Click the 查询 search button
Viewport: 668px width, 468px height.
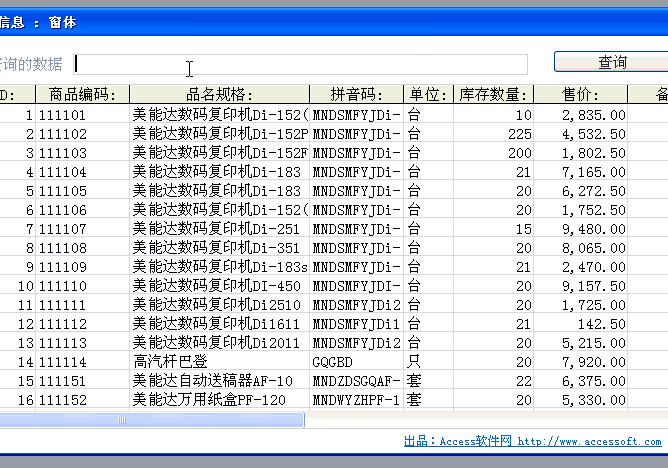(x=611, y=62)
